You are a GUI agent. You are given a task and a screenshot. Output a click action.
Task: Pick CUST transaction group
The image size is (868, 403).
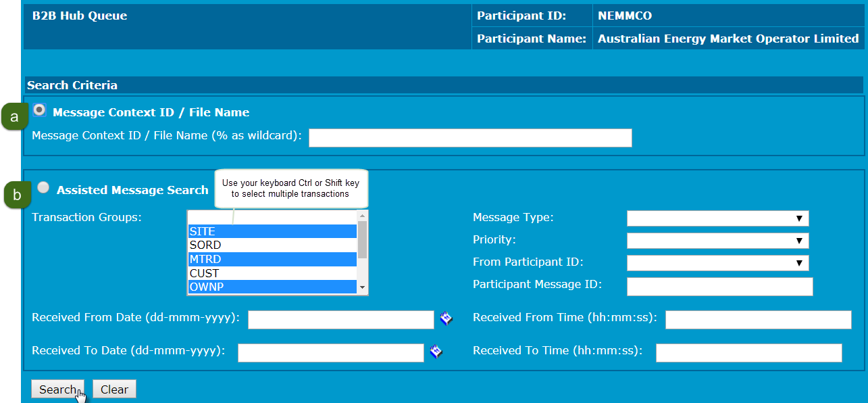(x=272, y=274)
